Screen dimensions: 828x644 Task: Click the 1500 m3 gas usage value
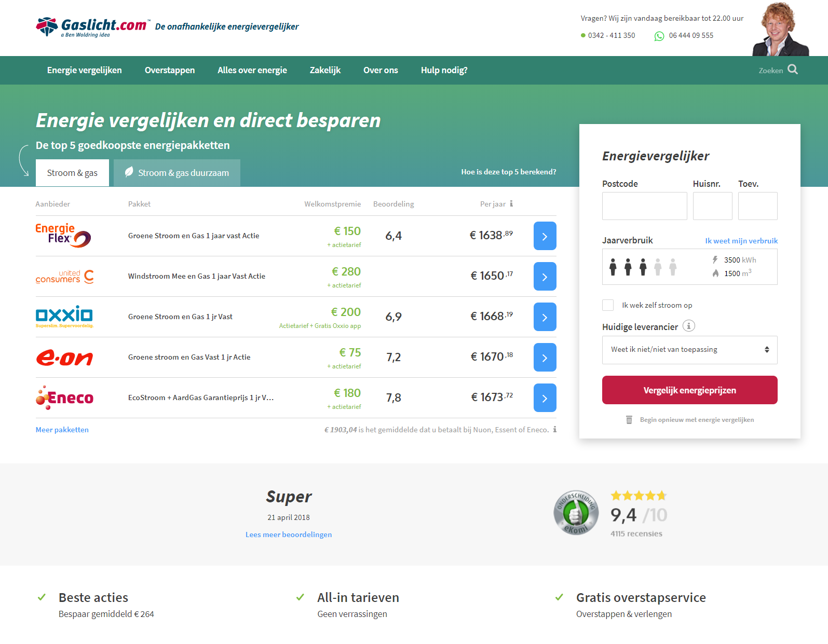738,273
